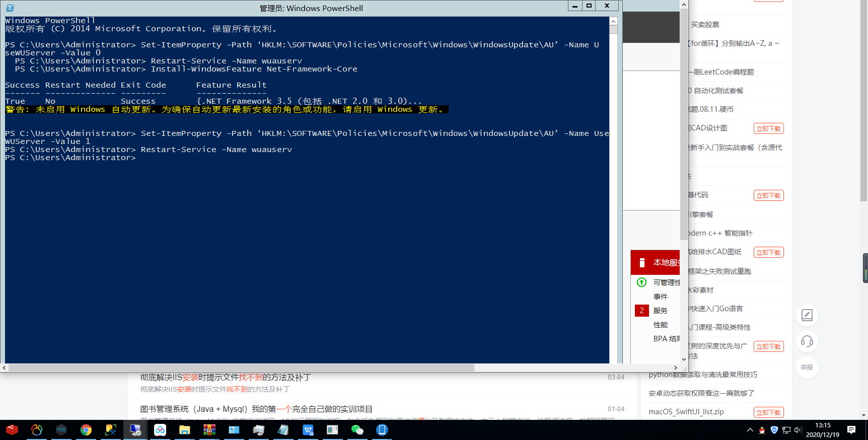868x440 pixels.
Task: Open the control panel taskbar icon
Action: tap(234, 430)
